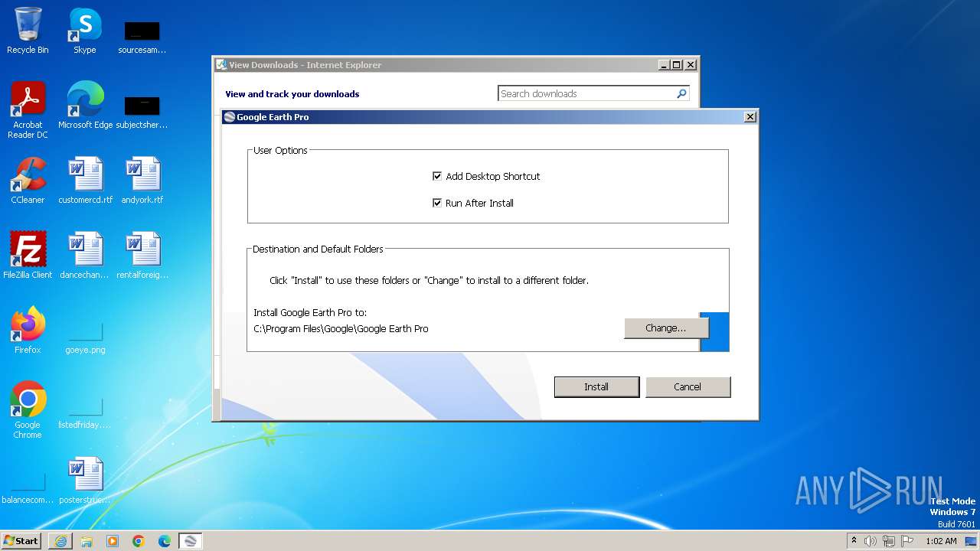980x551 pixels.
Task: Uncheck Add Desktop Shortcut
Action: [437, 176]
